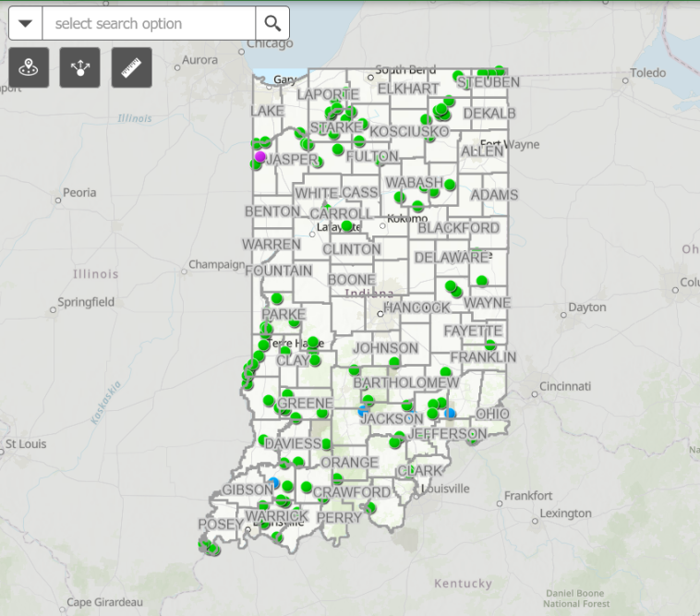Click the Bartholomew county label
Screen dimensions: 700x616
[405, 382]
